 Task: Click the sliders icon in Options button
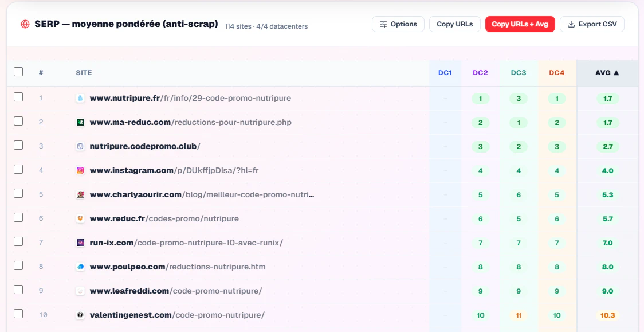(383, 24)
